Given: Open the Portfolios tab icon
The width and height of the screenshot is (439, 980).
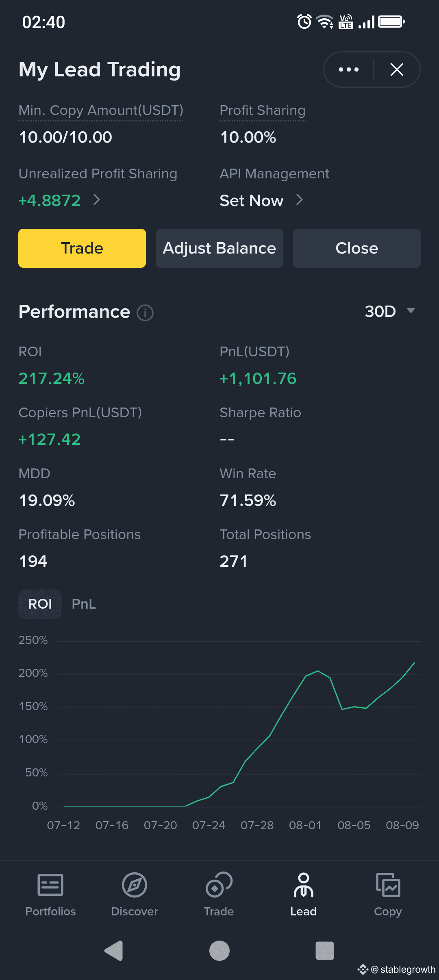Looking at the screenshot, I should click(50, 885).
